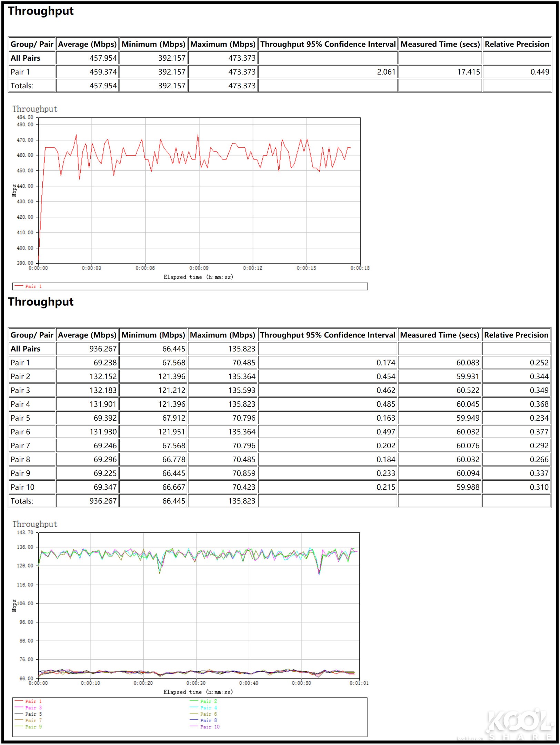Expand the All Pairs row in the second table

point(26,349)
